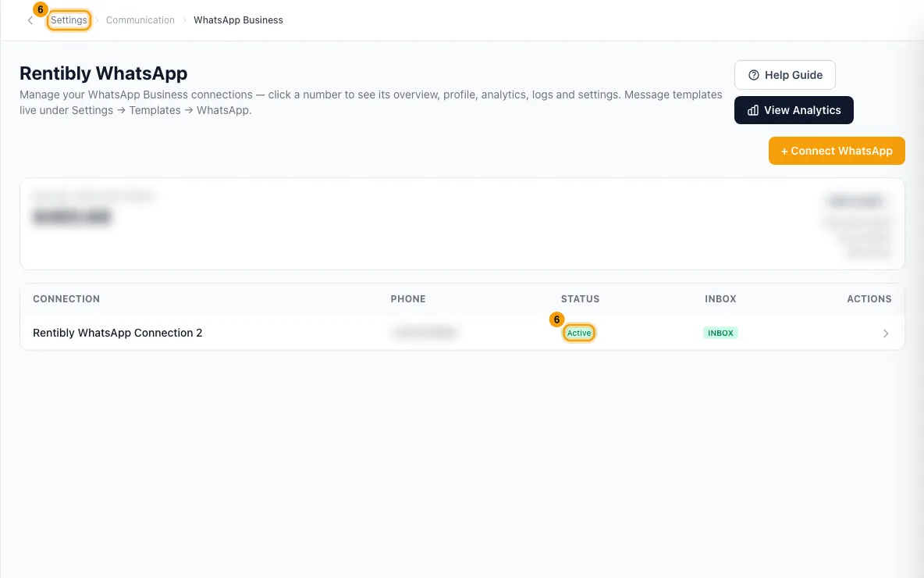924x578 pixels.
Task: Open the Communication breadcrumb link
Action: 140,20
